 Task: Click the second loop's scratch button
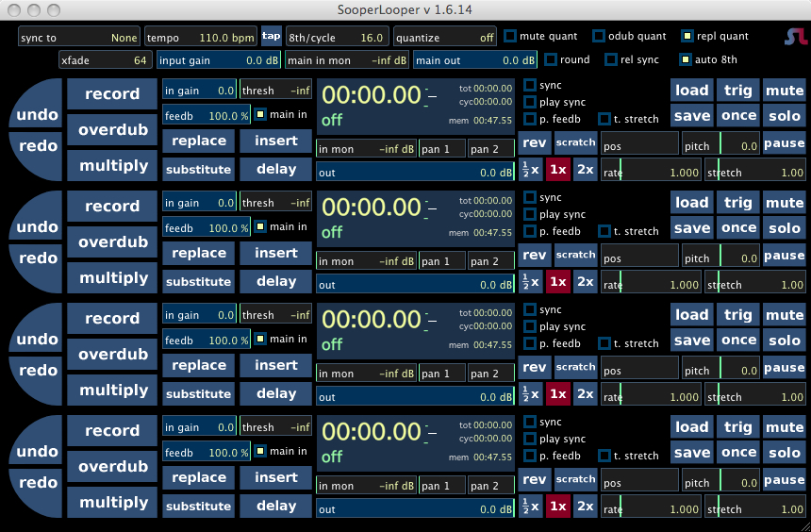coord(575,255)
